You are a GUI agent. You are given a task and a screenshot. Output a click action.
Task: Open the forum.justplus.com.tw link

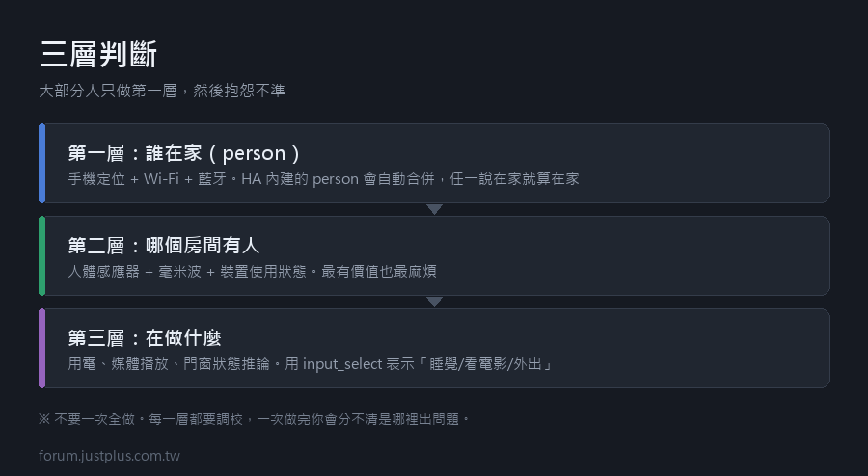click(x=110, y=456)
